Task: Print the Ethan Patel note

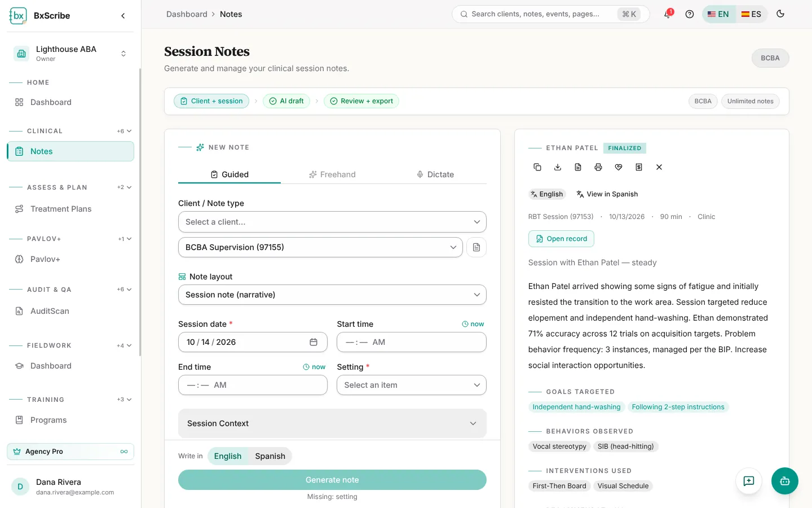Action: tap(598, 167)
